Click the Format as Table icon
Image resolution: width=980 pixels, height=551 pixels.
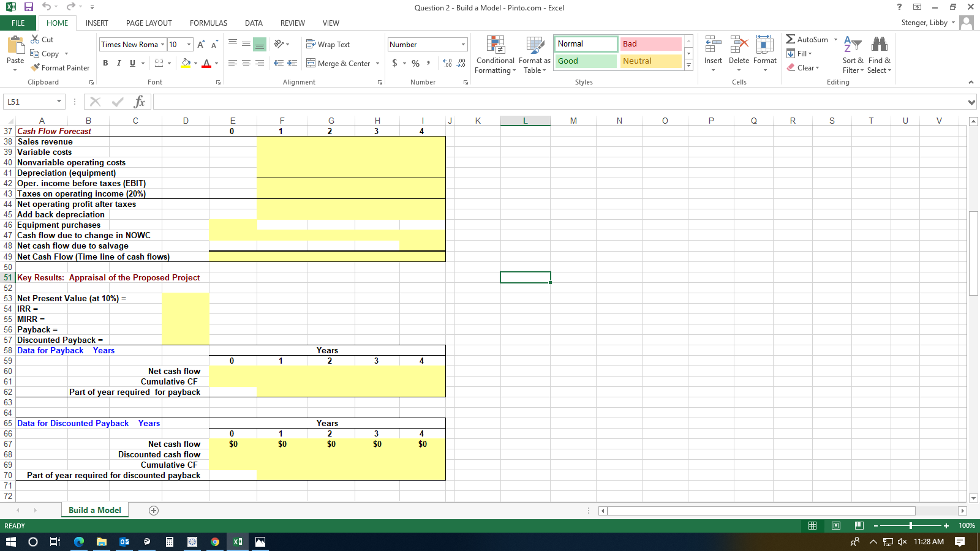tap(533, 54)
